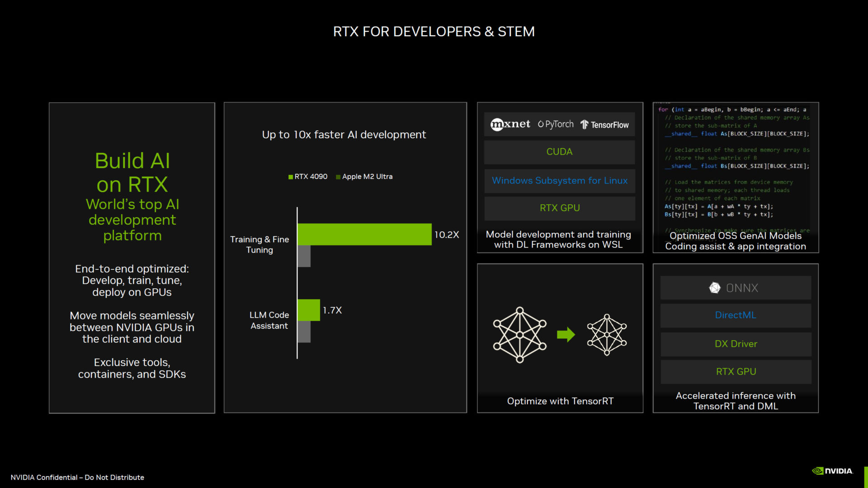
Task: Click the Apple M2 Ultra legend swatch
Action: coord(338,177)
